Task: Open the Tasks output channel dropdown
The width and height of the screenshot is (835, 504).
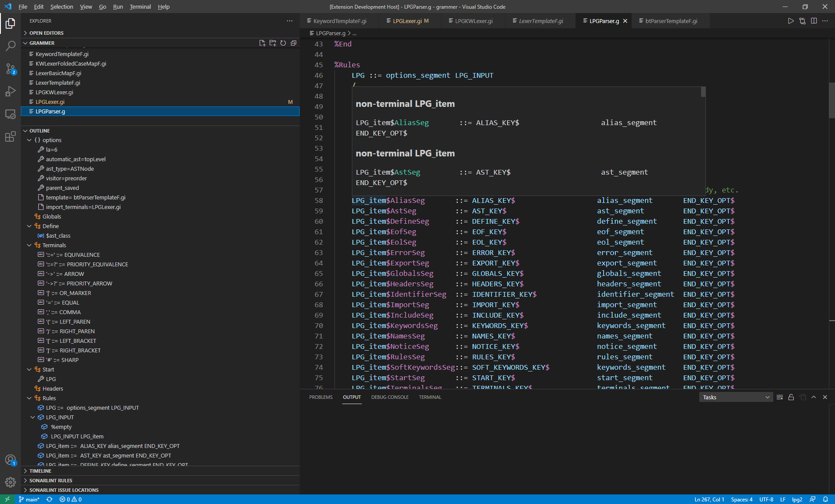Action: 736,397
